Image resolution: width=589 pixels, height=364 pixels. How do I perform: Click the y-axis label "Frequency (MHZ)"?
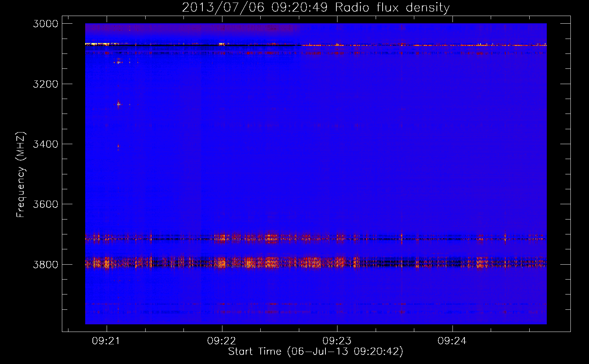point(21,175)
